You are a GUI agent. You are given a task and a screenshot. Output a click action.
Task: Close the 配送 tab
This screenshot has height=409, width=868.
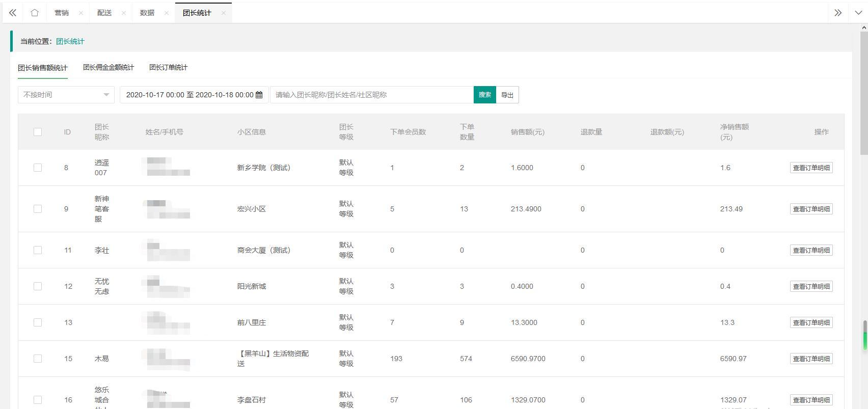[124, 13]
